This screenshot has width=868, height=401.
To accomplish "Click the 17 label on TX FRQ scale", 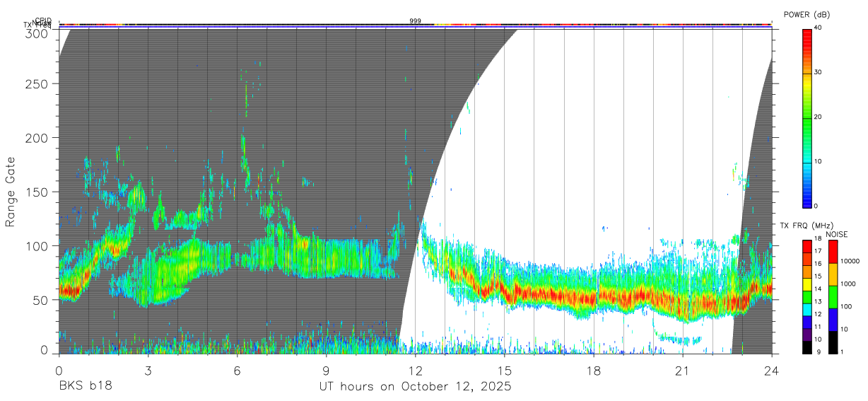I will point(817,251).
